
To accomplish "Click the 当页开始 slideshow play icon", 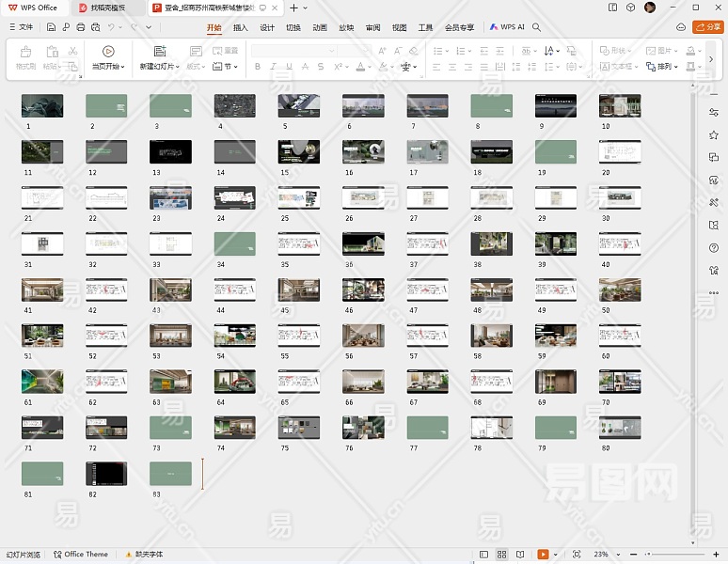I will [x=108, y=52].
